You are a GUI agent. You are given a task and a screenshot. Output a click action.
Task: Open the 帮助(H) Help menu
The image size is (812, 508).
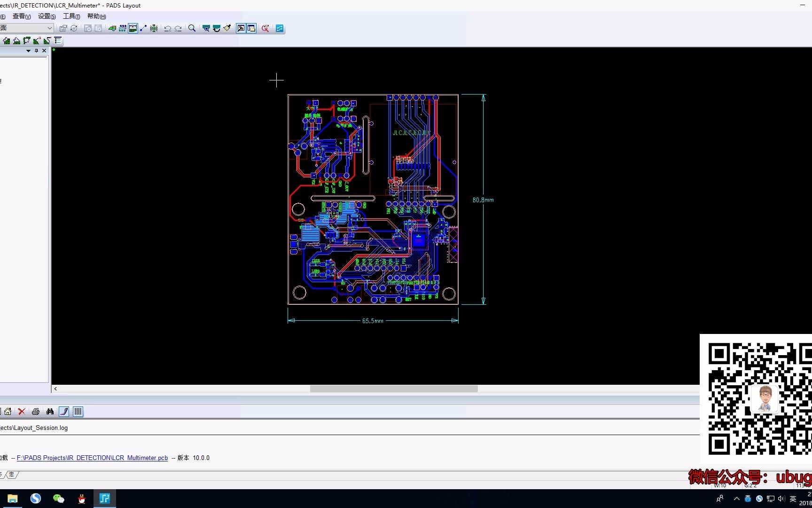[96, 16]
